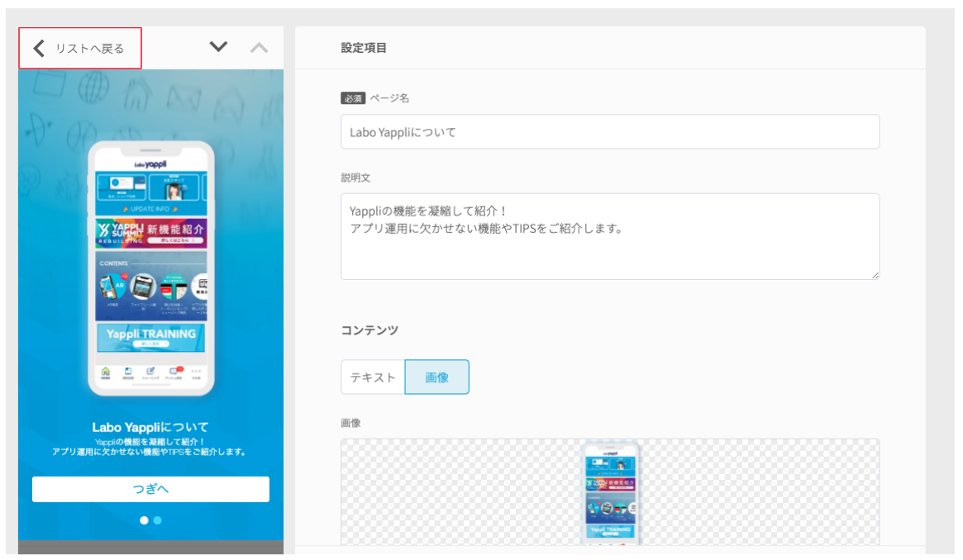Click the ページ名 field label
This screenshot has height=560, width=963.
pyautogui.click(x=389, y=98)
